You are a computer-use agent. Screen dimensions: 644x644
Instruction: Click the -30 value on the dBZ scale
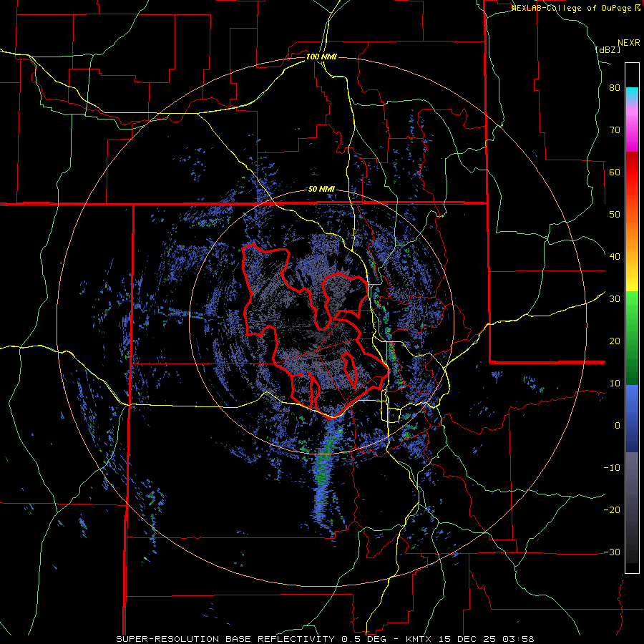click(x=612, y=552)
